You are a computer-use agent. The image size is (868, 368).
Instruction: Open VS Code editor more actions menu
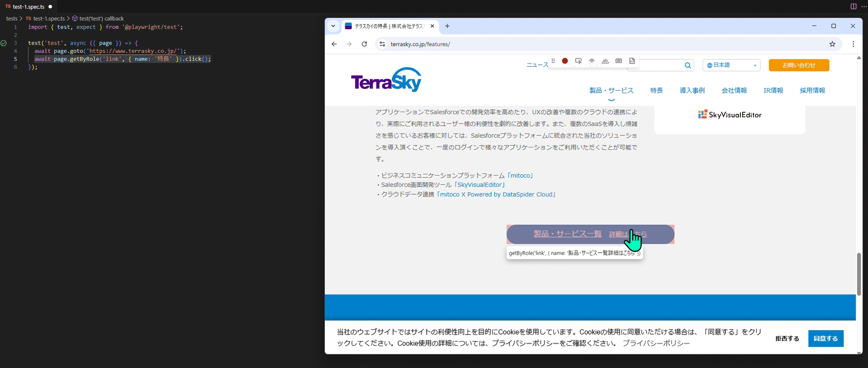[864, 6]
